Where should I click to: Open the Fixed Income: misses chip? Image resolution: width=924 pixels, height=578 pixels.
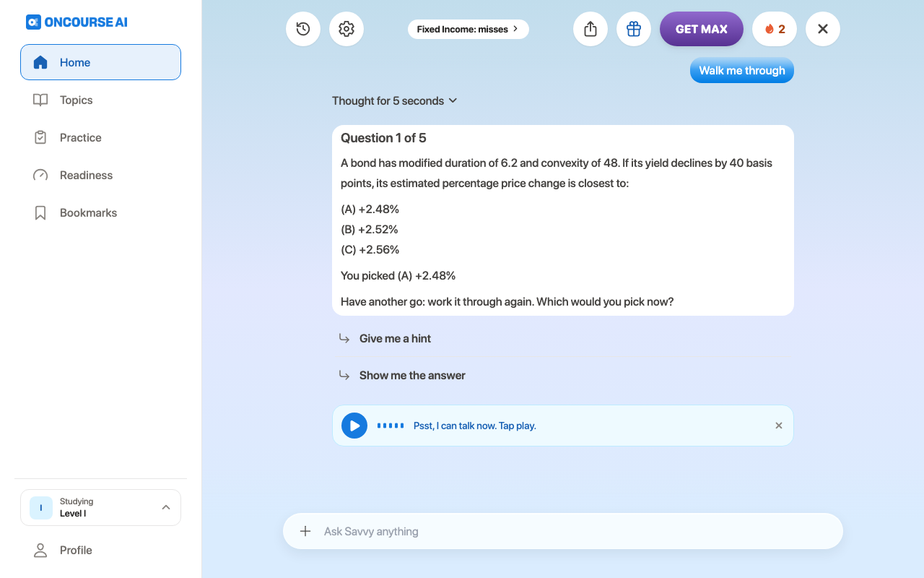(468, 29)
